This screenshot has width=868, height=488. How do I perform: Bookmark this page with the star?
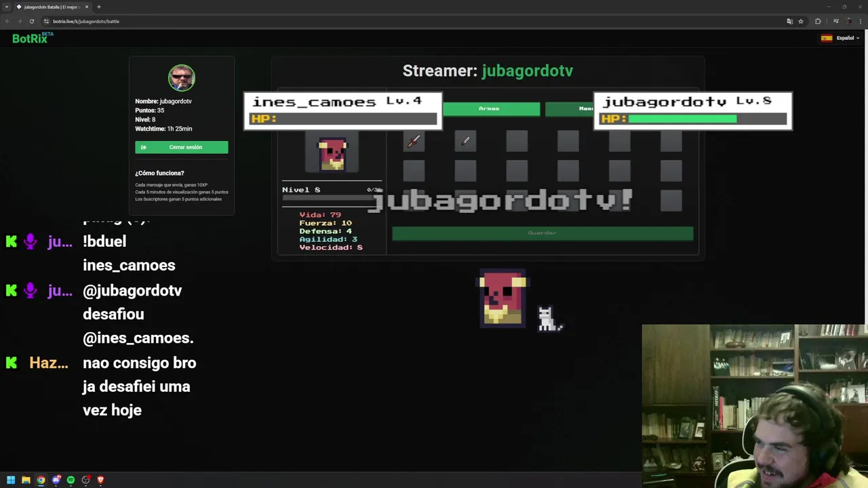(801, 21)
